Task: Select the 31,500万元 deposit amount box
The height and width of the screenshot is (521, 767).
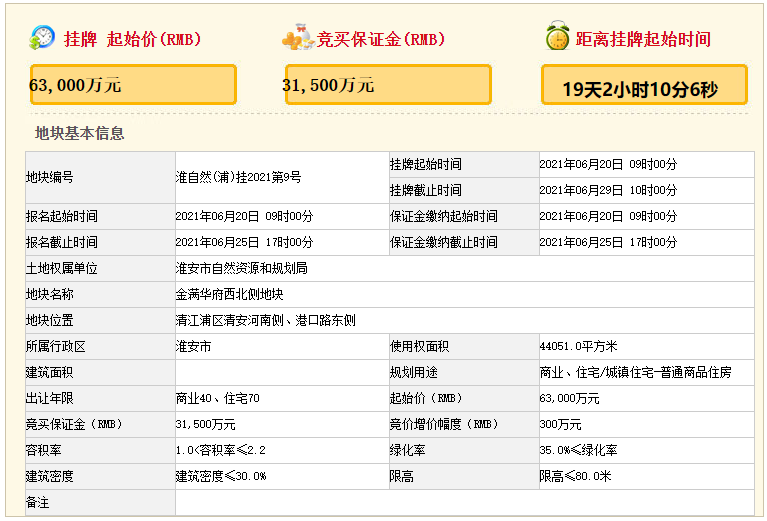Action: 388,85
